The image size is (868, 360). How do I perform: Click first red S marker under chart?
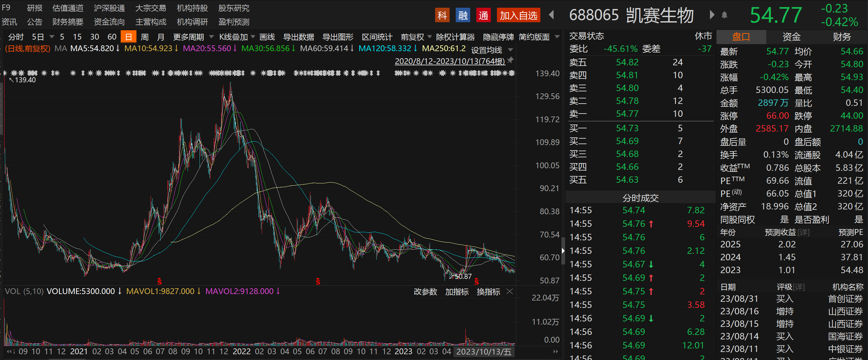click(x=159, y=282)
